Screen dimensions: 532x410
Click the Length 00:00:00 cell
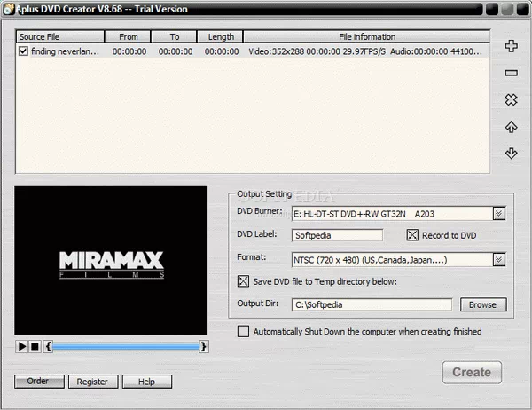tap(222, 51)
